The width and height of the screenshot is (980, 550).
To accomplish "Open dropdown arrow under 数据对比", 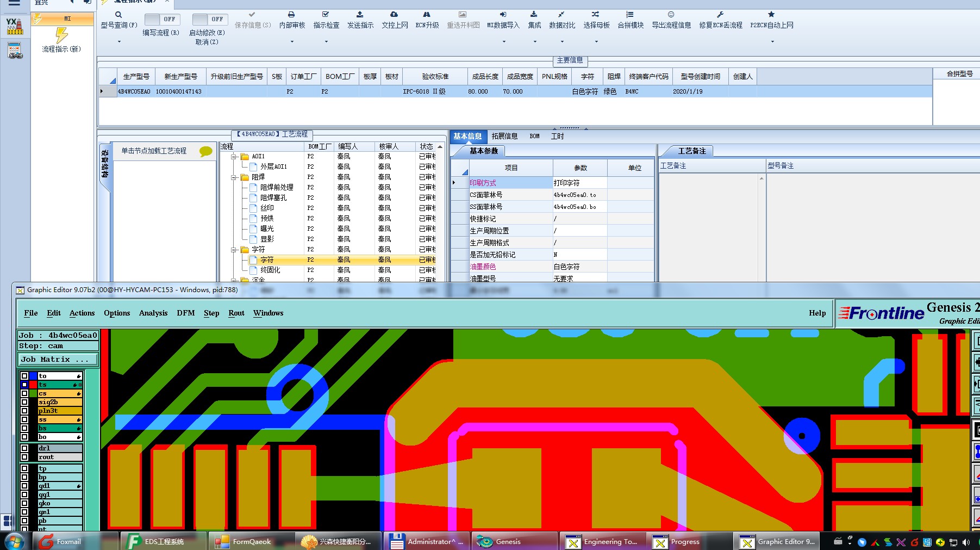I will 562,41.
